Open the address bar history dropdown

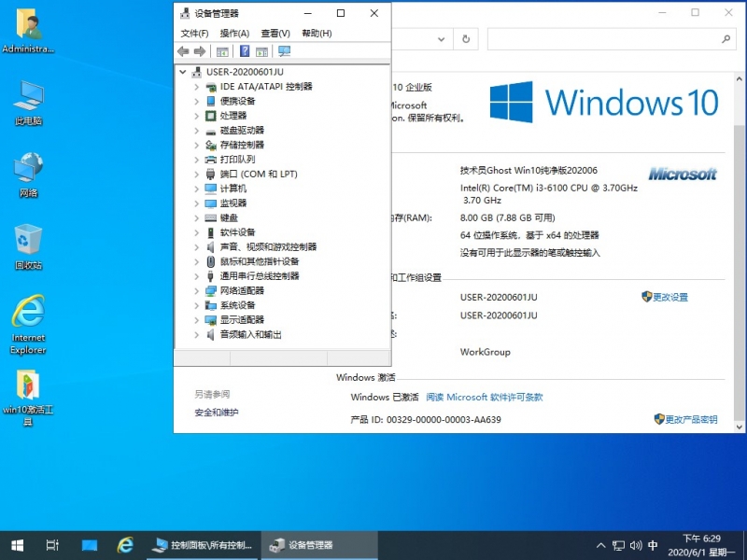(x=441, y=39)
